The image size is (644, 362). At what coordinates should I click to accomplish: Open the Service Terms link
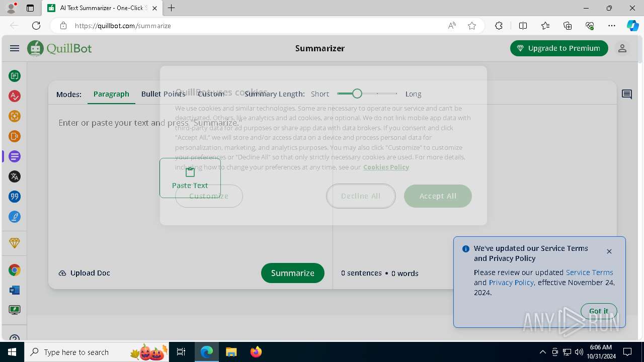(589, 273)
